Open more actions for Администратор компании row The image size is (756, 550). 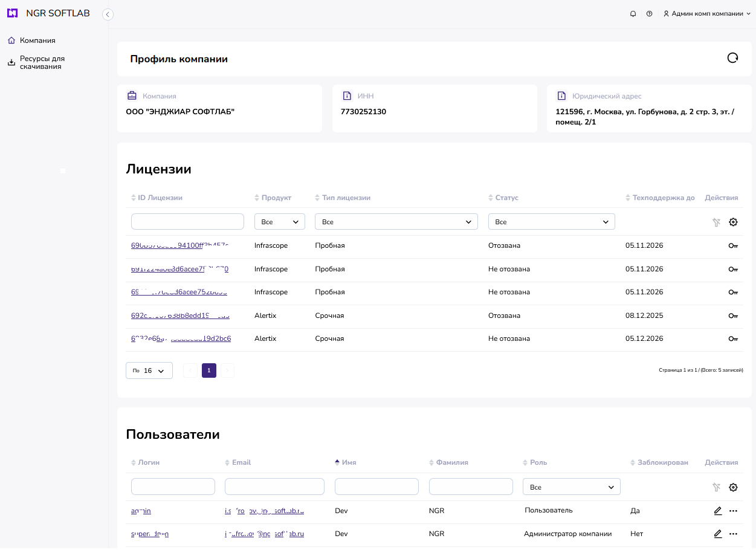click(x=733, y=534)
